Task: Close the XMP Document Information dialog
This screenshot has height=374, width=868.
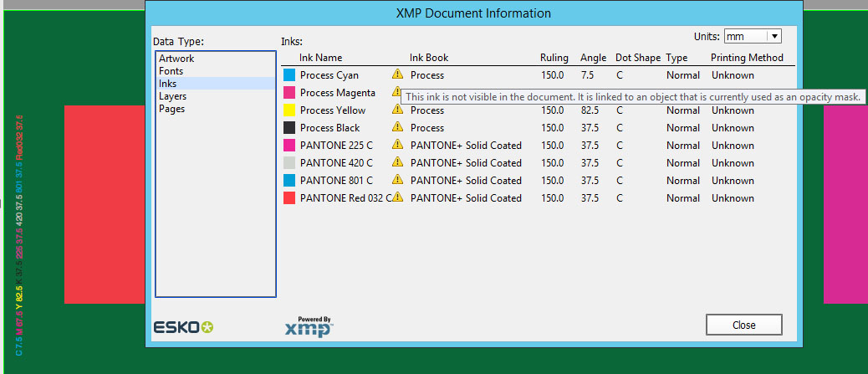Action: (744, 325)
